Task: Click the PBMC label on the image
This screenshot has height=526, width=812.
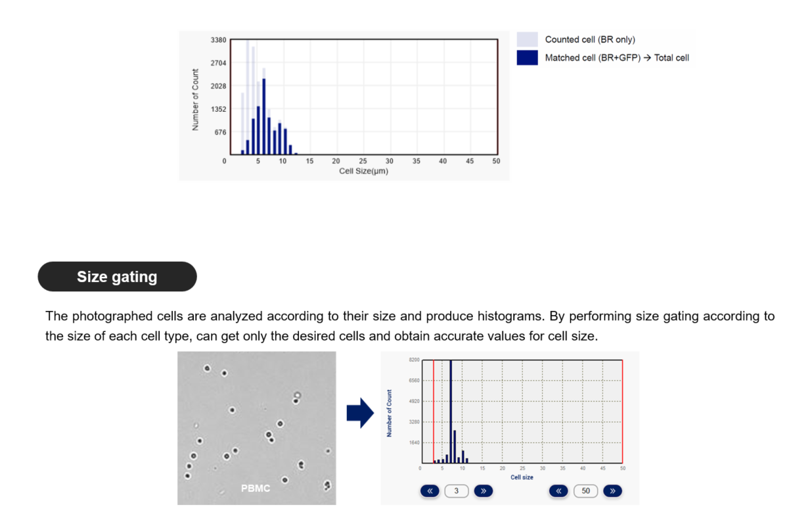Action: tap(256, 489)
